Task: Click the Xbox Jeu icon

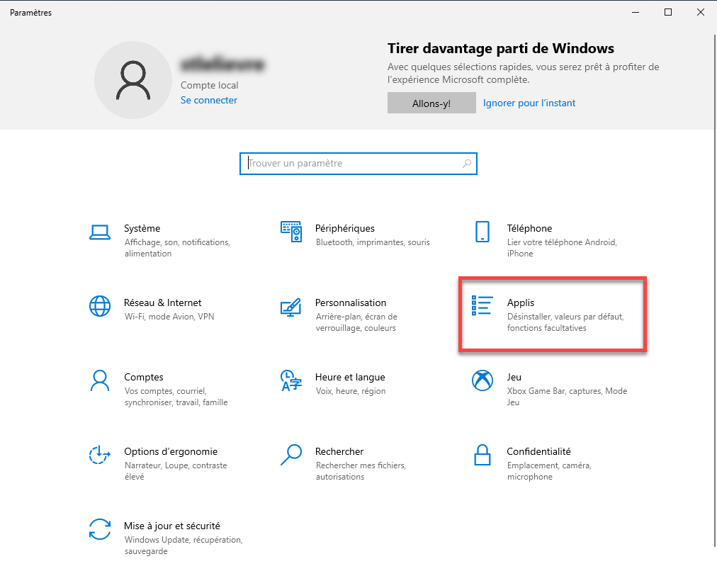Action: point(482,380)
